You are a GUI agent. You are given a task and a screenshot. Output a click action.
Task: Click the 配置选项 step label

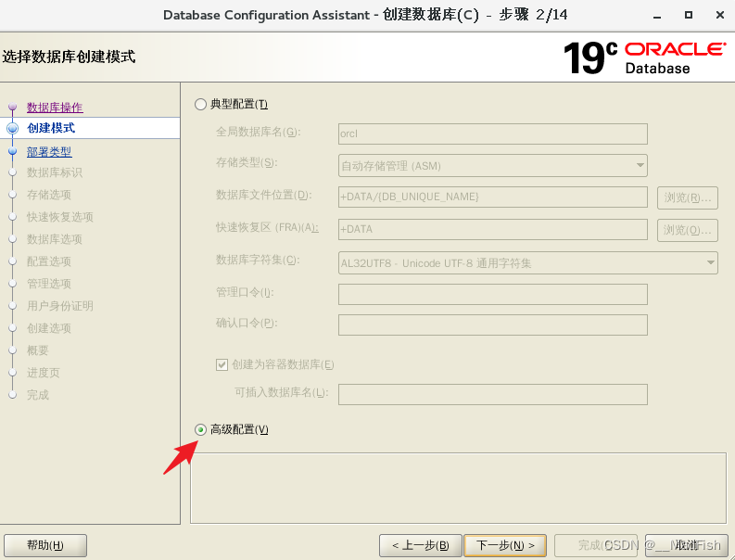pos(49,261)
